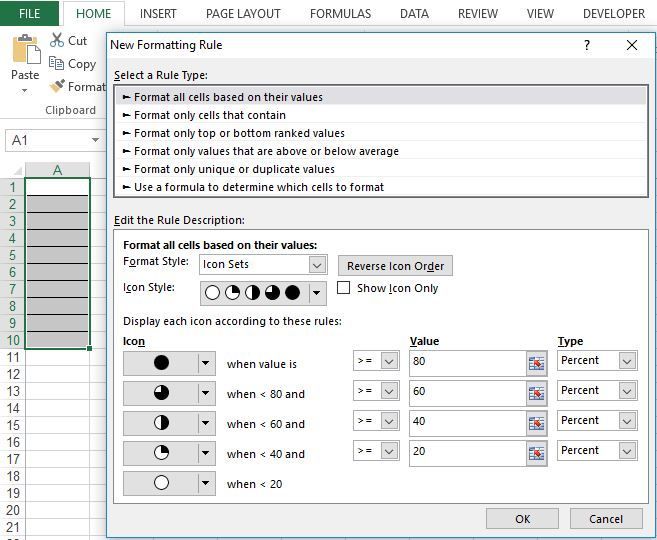
Task: Open quarter circle icon dropdown
Action: [205, 453]
